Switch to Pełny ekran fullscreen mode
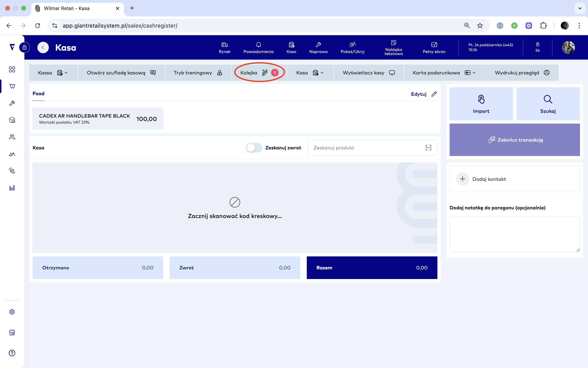This screenshot has width=588, height=368. [x=434, y=47]
